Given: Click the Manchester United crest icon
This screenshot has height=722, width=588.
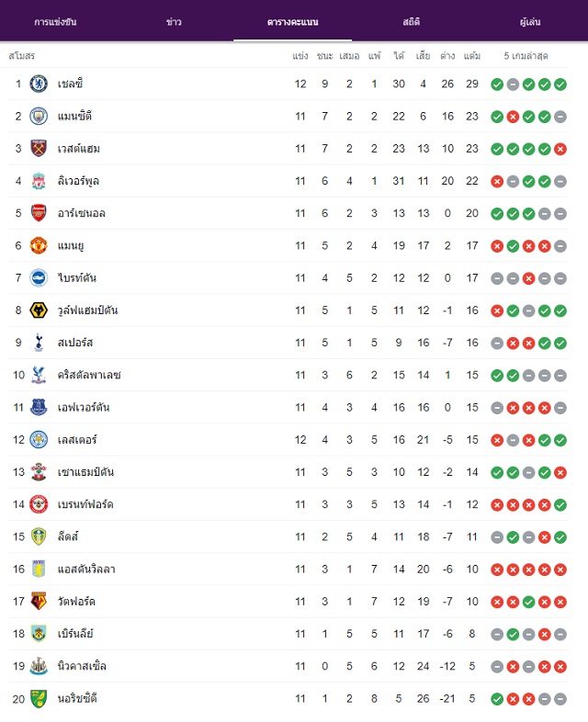Looking at the screenshot, I should point(39,245).
